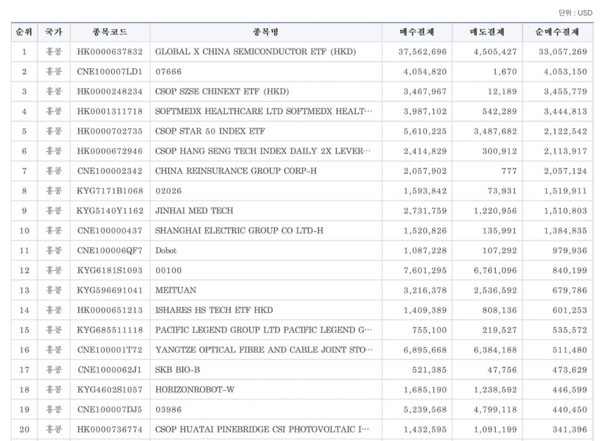The width and height of the screenshot is (600, 441).
Task: Select stock name 07666
Action: pyautogui.click(x=168, y=72)
